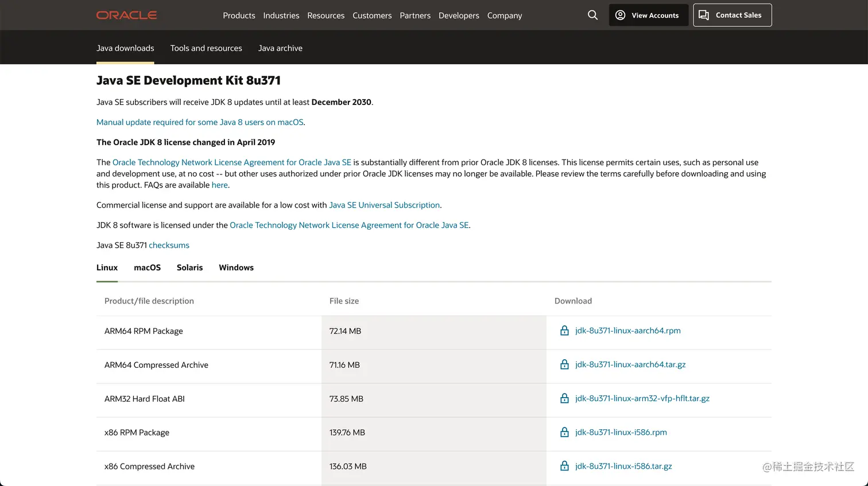Expand the Industries navigation menu

click(281, 15)
